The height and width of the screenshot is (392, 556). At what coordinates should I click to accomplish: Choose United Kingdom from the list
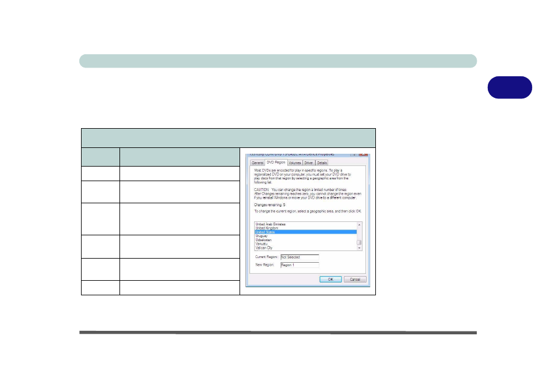(x=266, y=228)
